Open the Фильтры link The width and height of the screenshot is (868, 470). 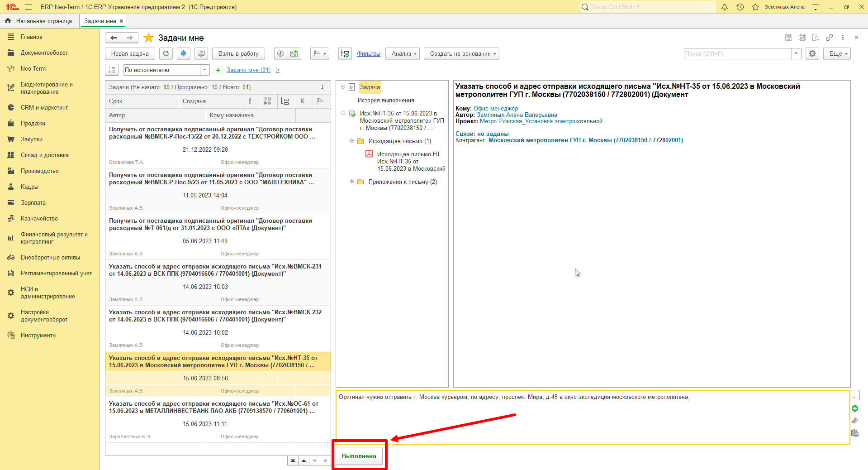click(x=368, y=53)
